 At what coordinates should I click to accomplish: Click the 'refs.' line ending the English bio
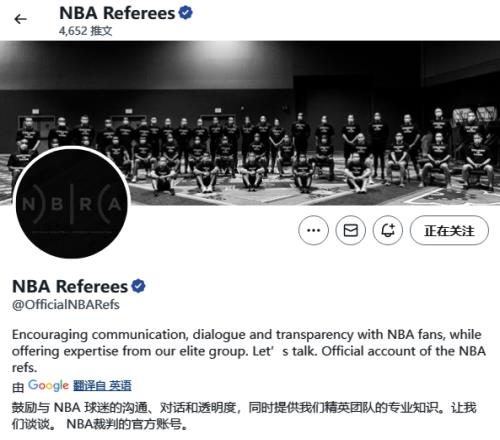(24, 368)
